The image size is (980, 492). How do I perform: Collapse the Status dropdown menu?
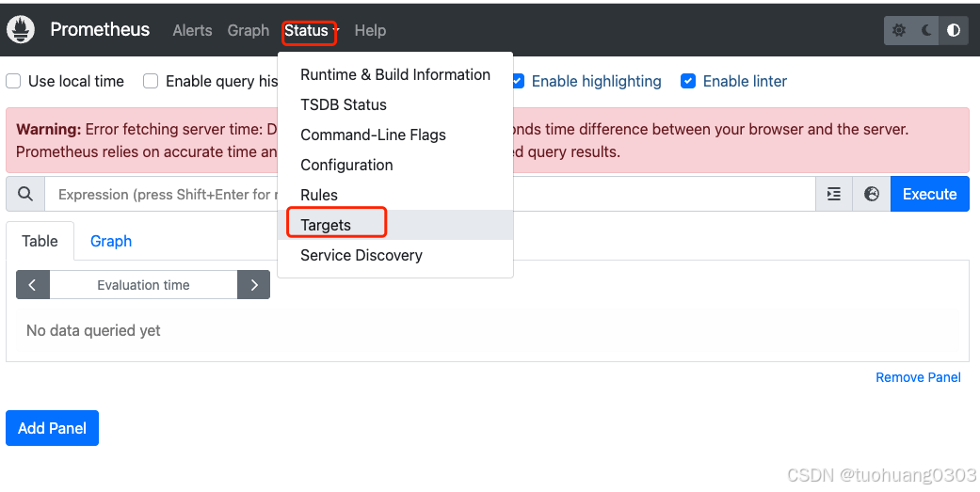point(310,31)
